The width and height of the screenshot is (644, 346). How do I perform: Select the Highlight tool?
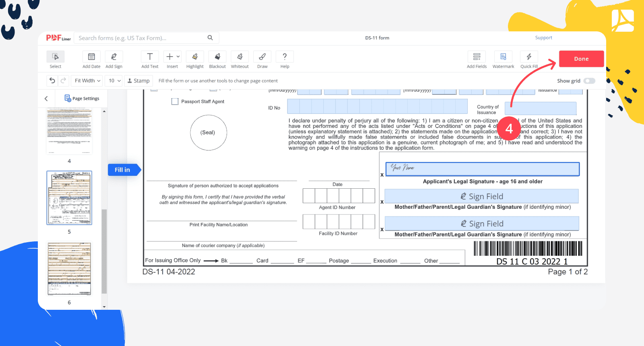pos(195,57)
